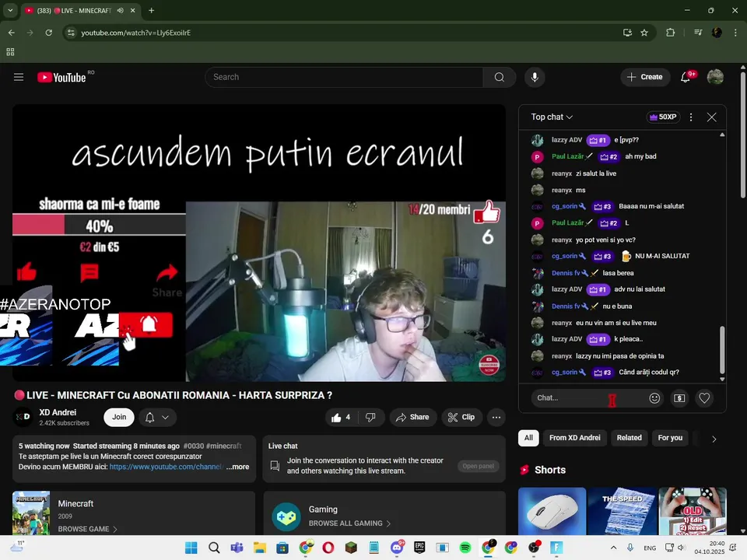Open THE SPEED Shorts thumbnail

(x=622, y=511)
